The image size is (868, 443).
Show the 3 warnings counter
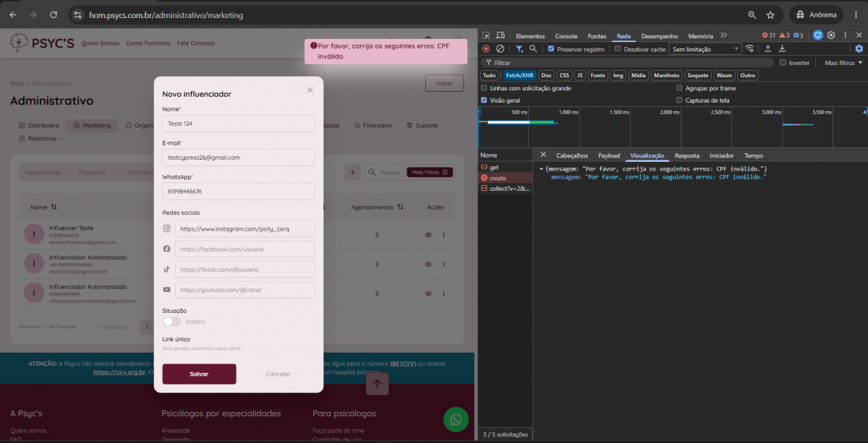[784, 35]
